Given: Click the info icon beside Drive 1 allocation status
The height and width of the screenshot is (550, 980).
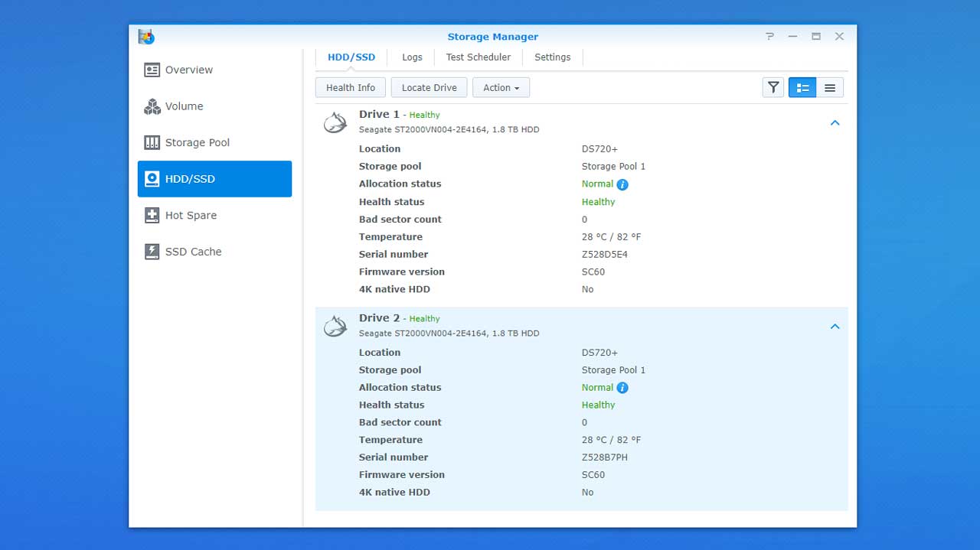Looking at the screenshot, I should [622, 184].
